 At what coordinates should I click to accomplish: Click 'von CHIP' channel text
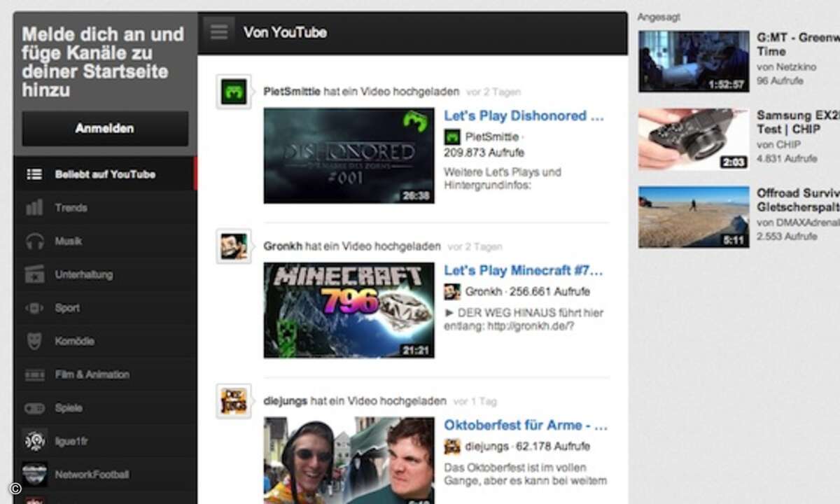tap(778, 145)
